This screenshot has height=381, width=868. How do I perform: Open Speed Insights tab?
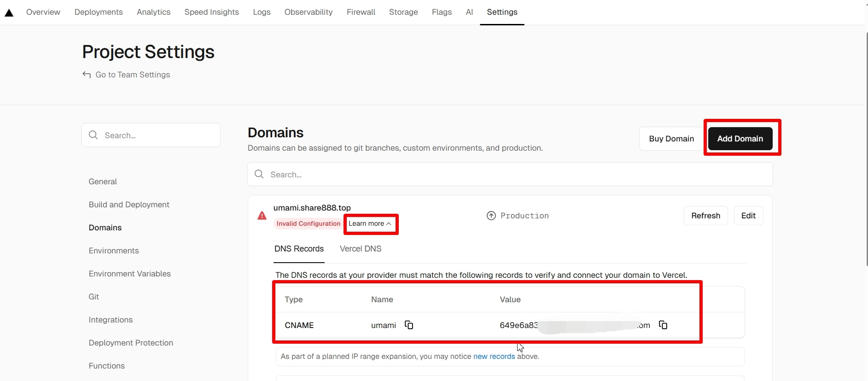click(212, 12)
